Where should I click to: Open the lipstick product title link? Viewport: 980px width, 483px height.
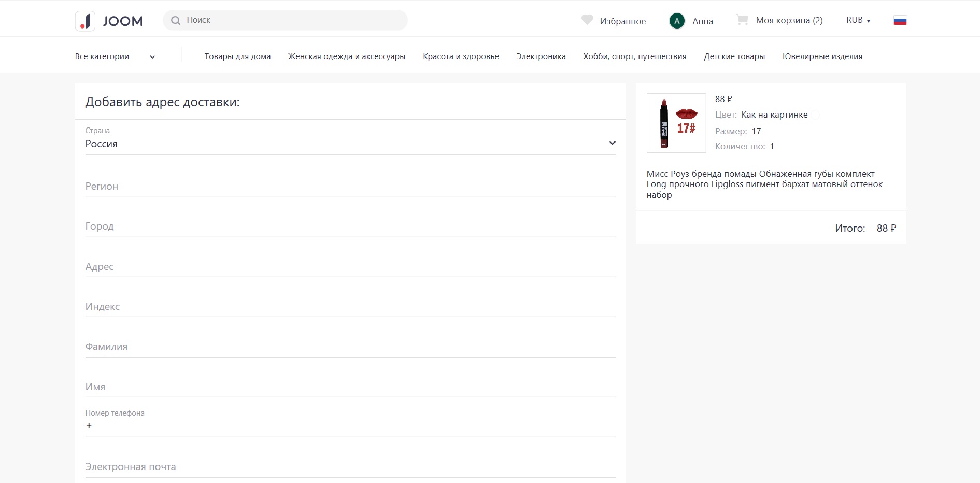click(x=764, y=184)
